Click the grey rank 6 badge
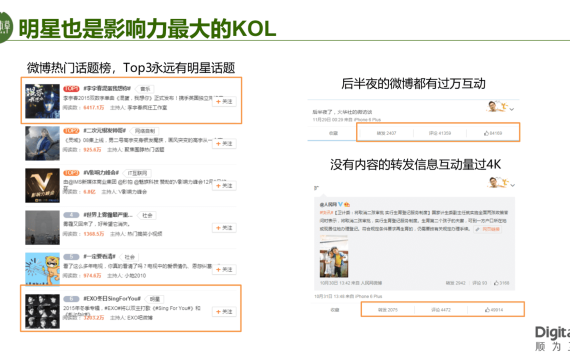The width and height of the screenshot is (570, 360). click(x=71, y=299)
